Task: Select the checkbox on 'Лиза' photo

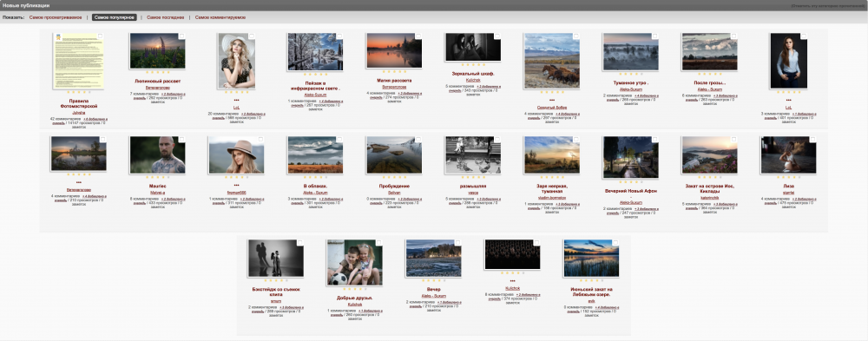Action: point(812,140)
